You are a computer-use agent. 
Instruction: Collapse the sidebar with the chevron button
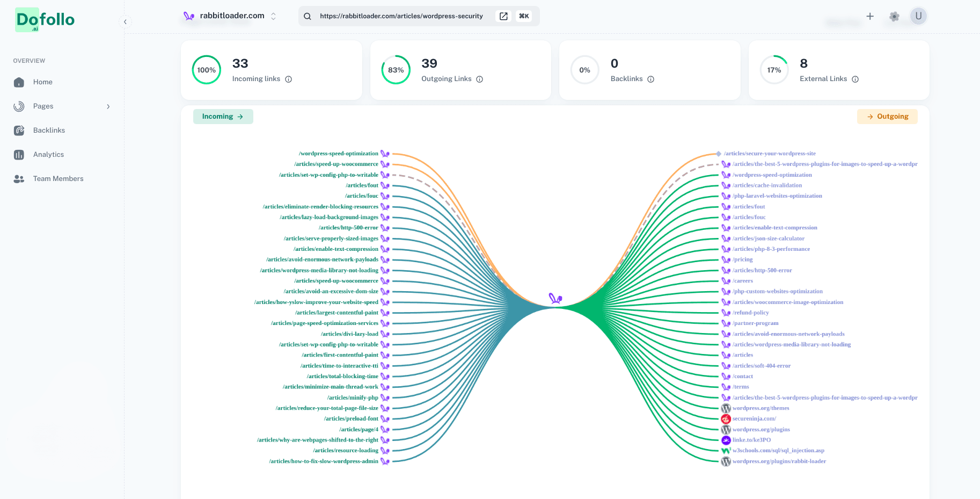tap(125, 22)
